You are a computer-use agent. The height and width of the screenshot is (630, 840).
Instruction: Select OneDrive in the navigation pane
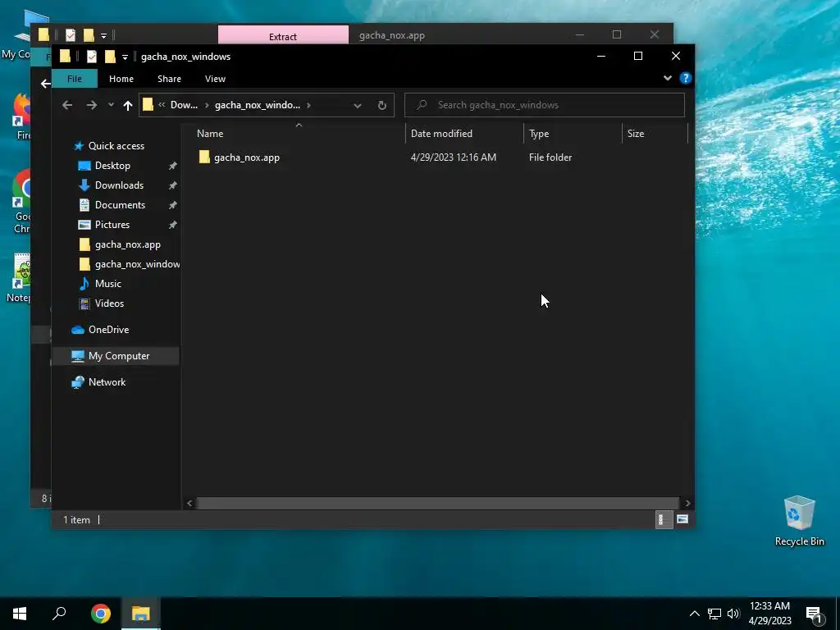pos(108,330)
